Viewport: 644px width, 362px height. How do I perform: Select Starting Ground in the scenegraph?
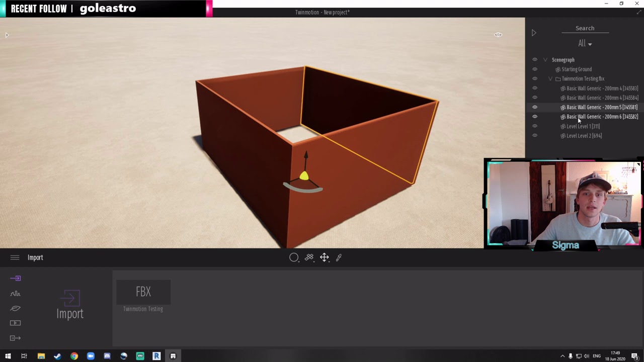point(577,69)
